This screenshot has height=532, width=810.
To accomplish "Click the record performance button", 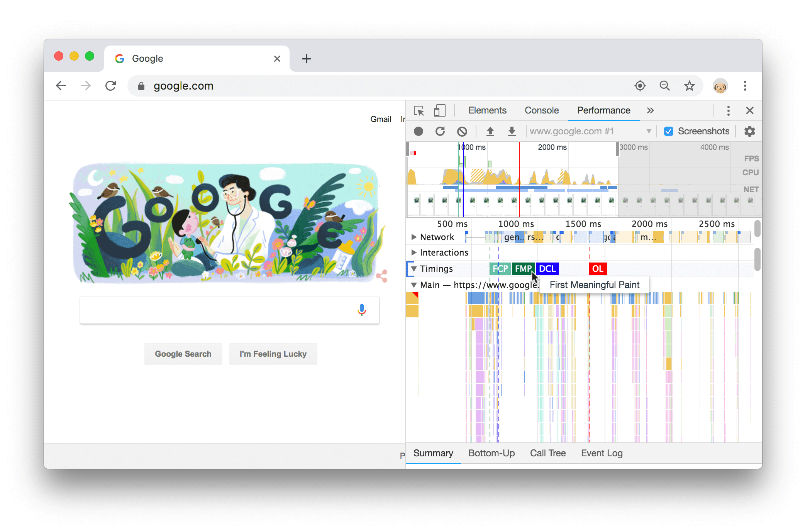I will [x=418, y=130].
